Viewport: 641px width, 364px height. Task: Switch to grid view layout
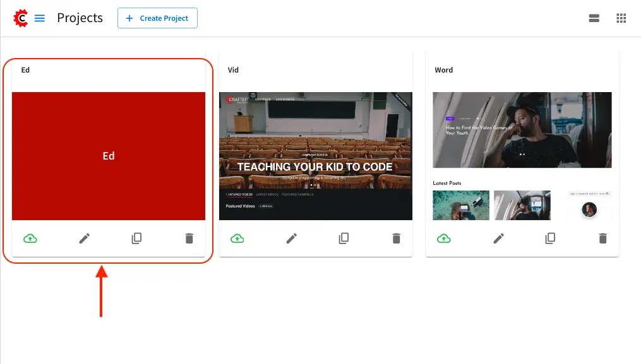(621, 18)
